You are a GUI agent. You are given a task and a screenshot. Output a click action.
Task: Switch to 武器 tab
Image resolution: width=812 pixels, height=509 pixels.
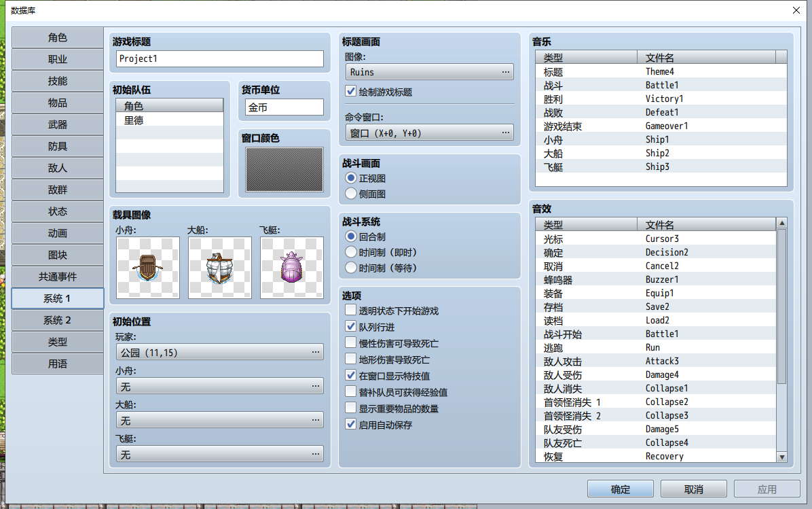58,124
